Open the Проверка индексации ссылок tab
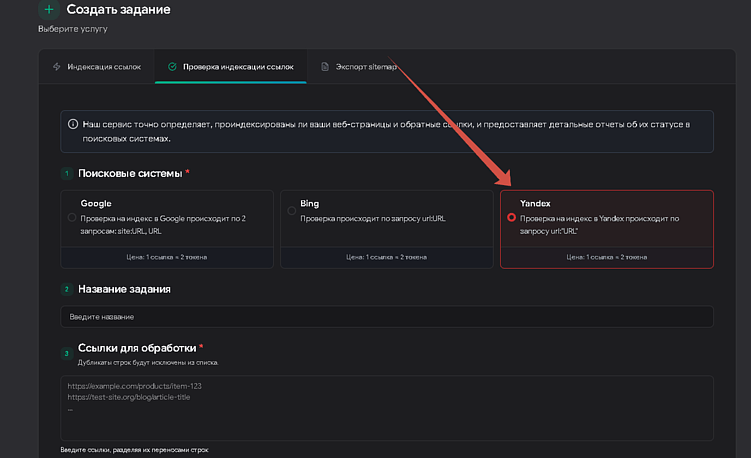This screenshot has height=458, width=751. pyautogui.click(x=230, y=67)
